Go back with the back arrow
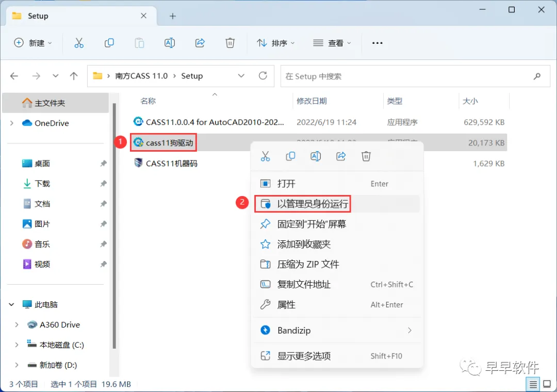Screen dimensions: 557x392 tap(14, 76)
